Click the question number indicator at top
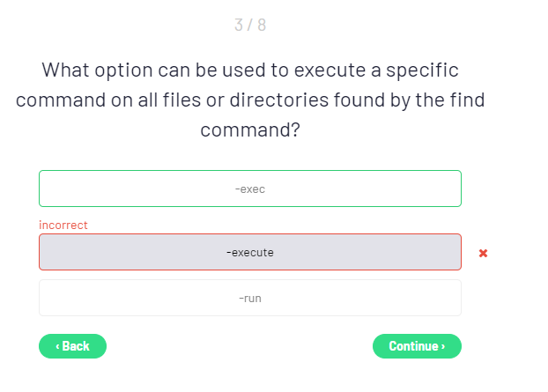548x392 pixels. pos(250,25)
